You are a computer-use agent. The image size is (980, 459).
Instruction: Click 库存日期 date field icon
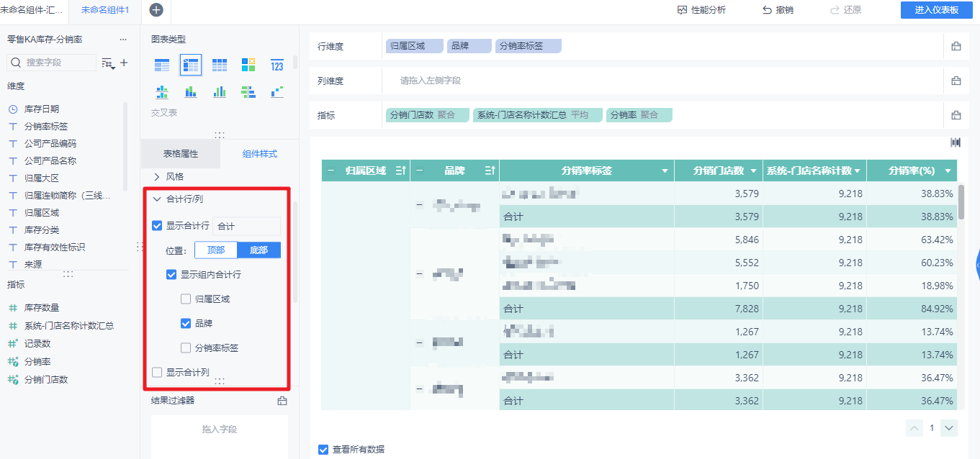(x=13, y=109)
